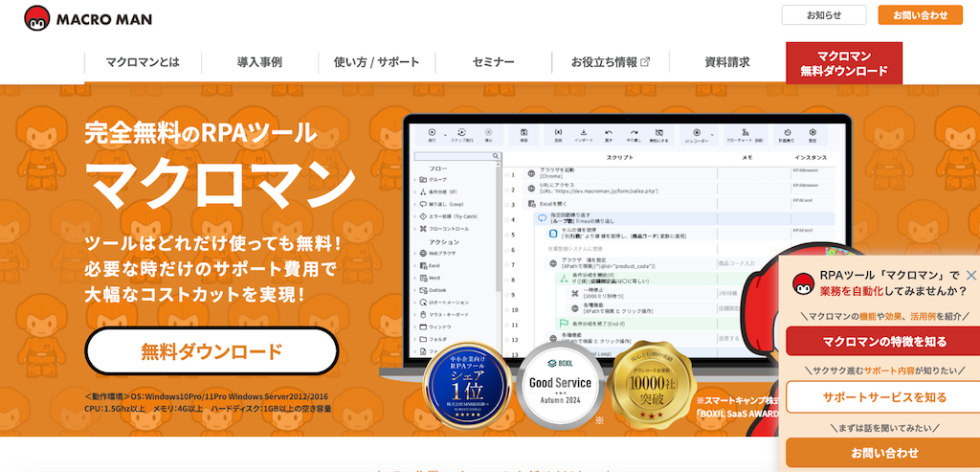Click the green flag icon on row 11
Image resolution: width=980 pixels, height=472 pixels.
click(x=563, y=324)
